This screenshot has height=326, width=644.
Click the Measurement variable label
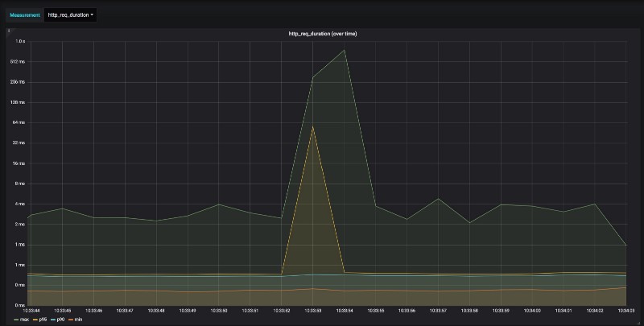[25, 14]
